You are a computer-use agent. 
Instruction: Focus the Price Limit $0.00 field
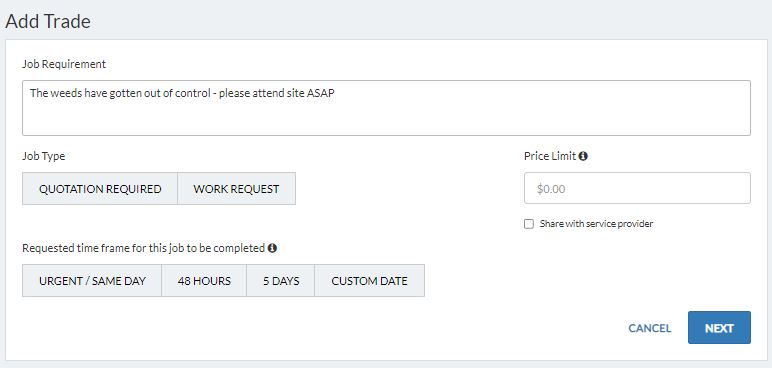[x=637, y=188]
